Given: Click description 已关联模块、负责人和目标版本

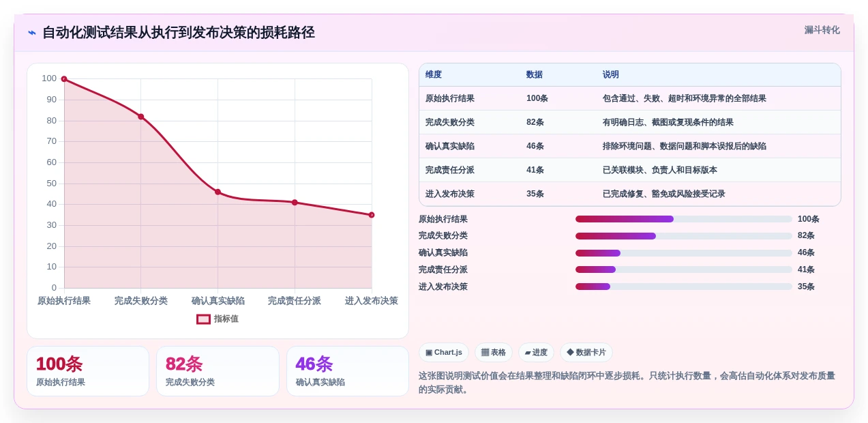Looking at the screenshot, I should coord(660,170).
